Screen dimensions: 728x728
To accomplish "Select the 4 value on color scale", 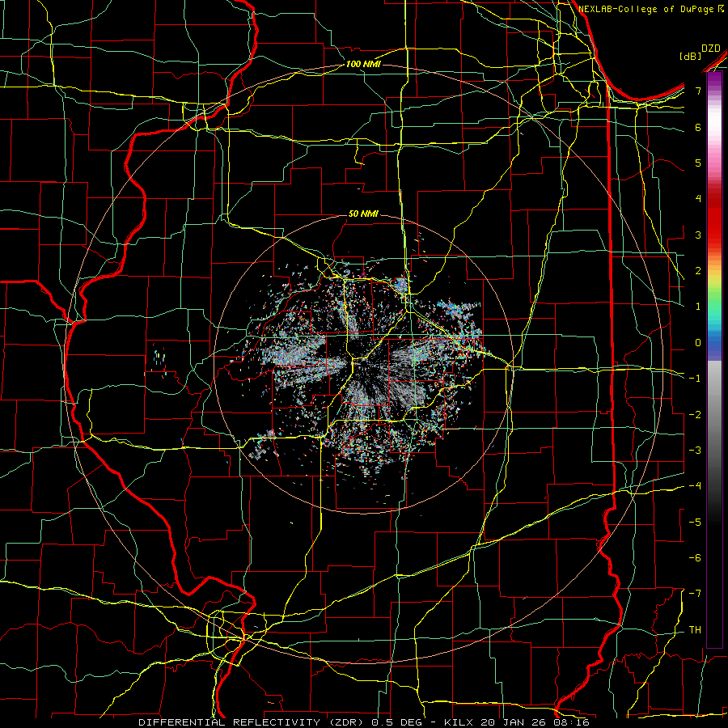I will [698, 199].
